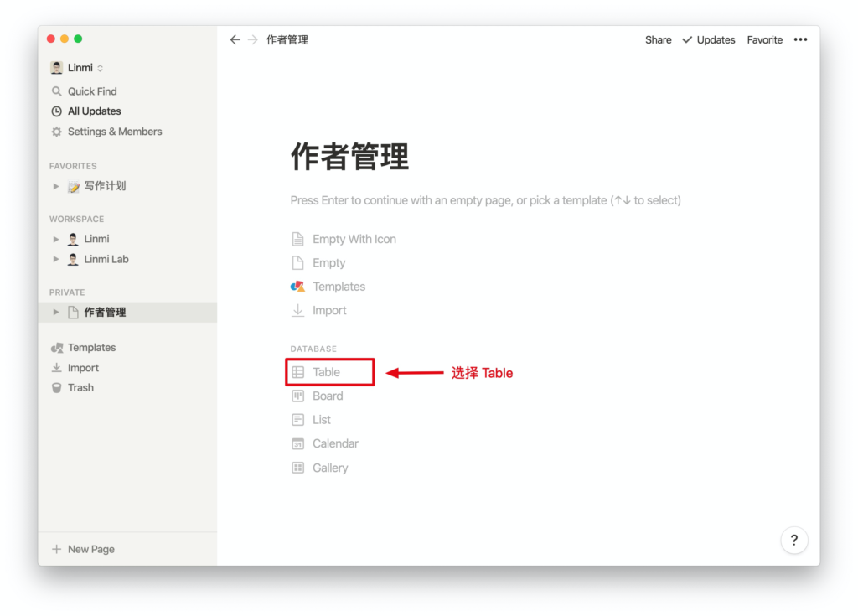The height and width of the screenshot is (616, 858).
Task: Click the Empty blank page icon
Action: [x=297, y=263]
